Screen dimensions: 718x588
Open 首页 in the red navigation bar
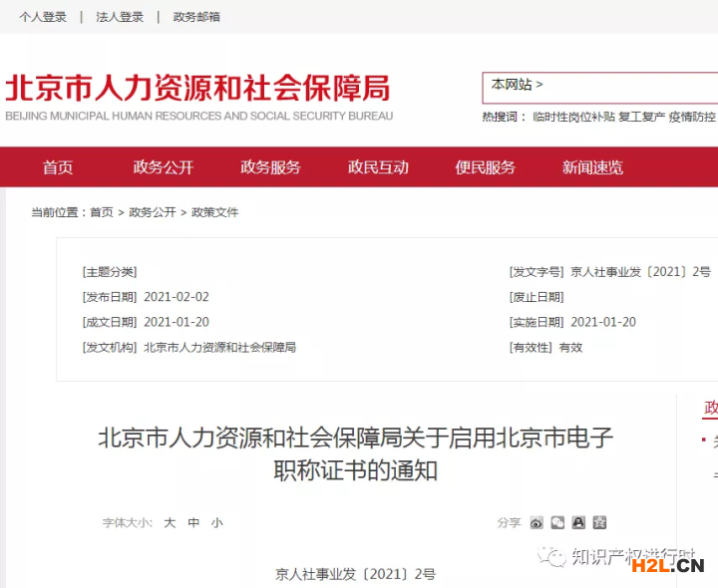(58, 167)
